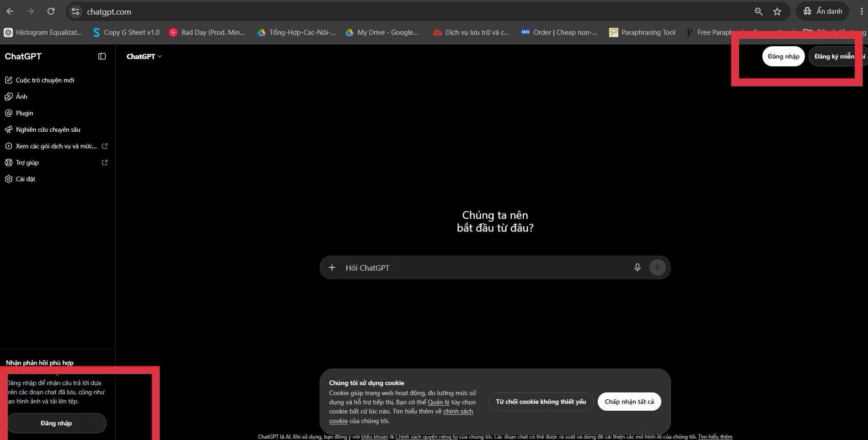The height and width of the screenshot is (440, 868).
Task: Open browser zoom magnifier icon
Action: [758, 11]
